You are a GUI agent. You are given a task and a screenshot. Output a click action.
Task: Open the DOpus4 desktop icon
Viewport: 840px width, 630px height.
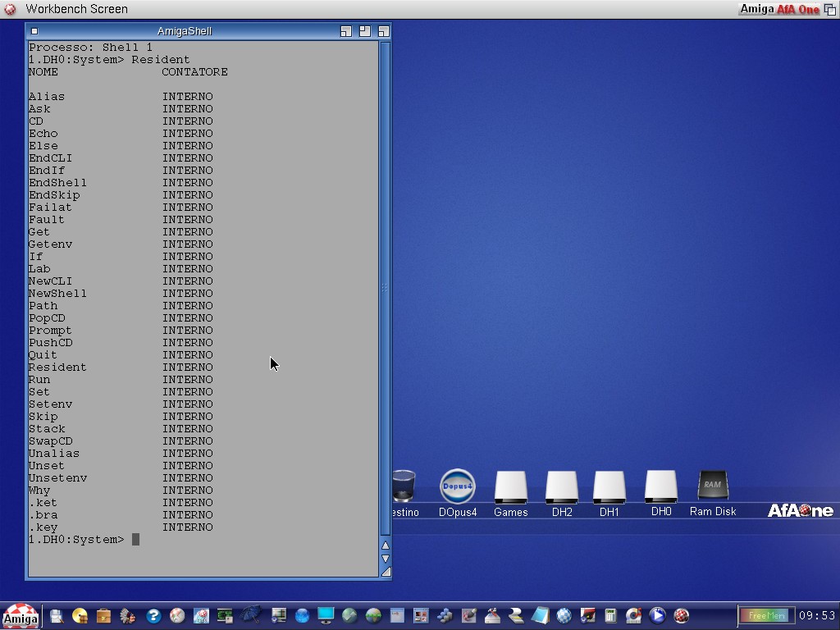coord(457,487)
